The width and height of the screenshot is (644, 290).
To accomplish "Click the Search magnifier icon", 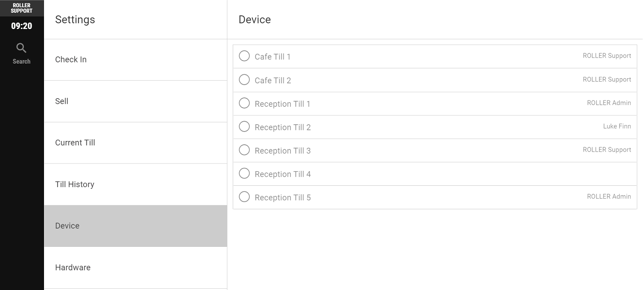I will click(x=21, y=48).
